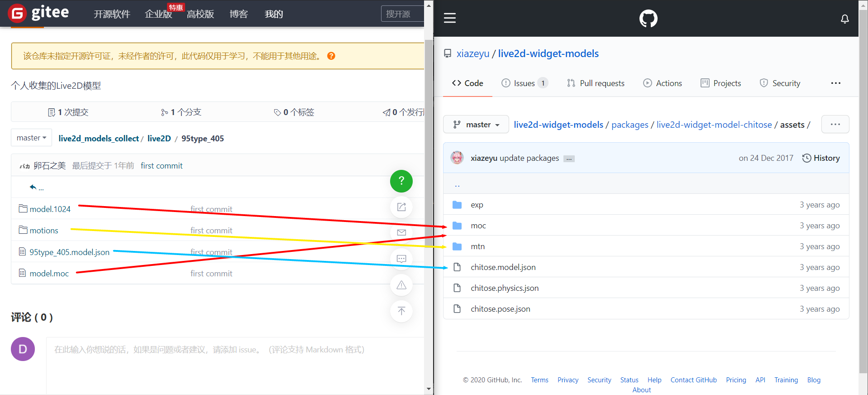Open live2d-widget-models repo title link
Screen dimensions: 868x395
(548, 53)
